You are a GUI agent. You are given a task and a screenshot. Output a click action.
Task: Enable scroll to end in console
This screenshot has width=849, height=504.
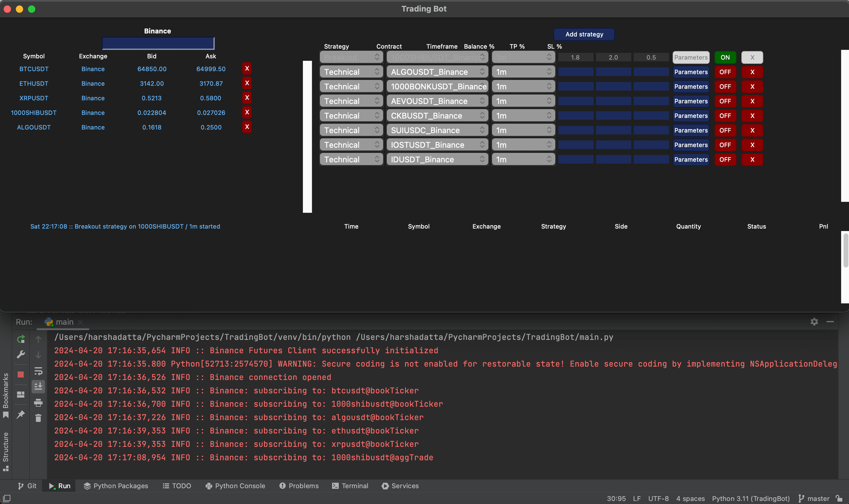coord(38,386)
